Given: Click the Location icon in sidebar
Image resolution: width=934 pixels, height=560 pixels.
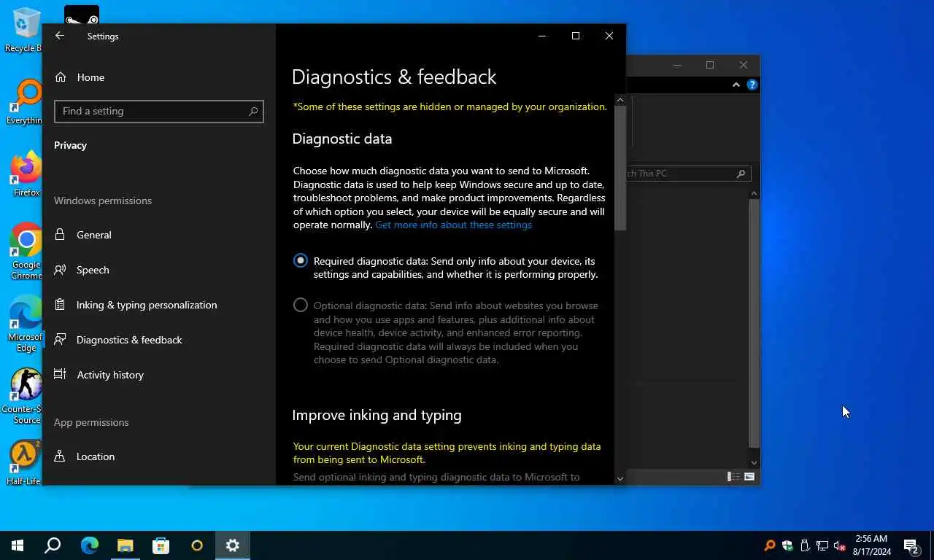Looking at the screenshot, I should 61,456.
